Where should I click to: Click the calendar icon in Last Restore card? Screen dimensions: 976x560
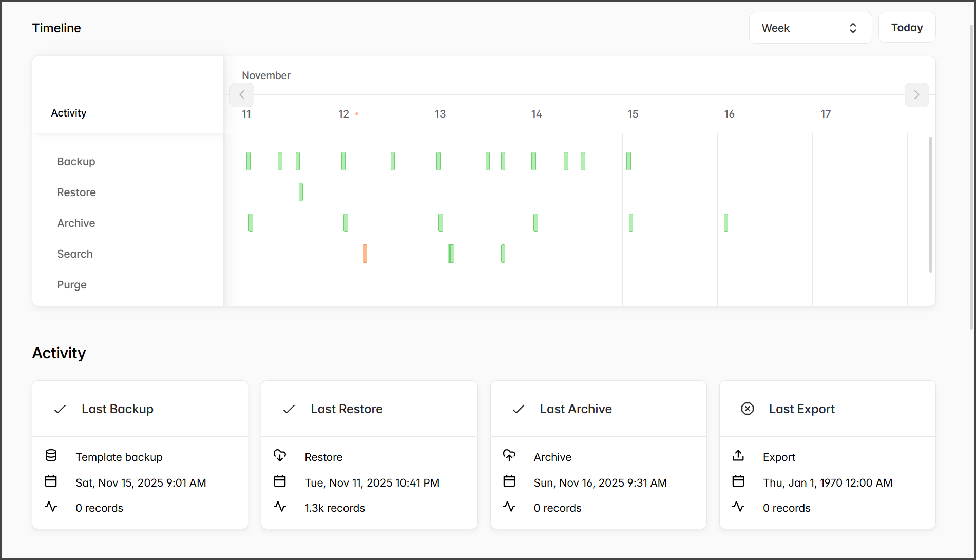point(280,481)
